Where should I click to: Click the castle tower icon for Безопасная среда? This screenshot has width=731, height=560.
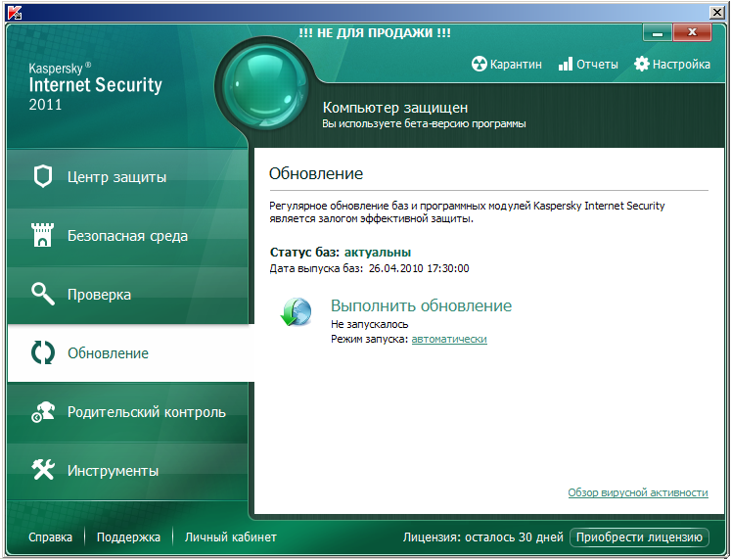42,235
